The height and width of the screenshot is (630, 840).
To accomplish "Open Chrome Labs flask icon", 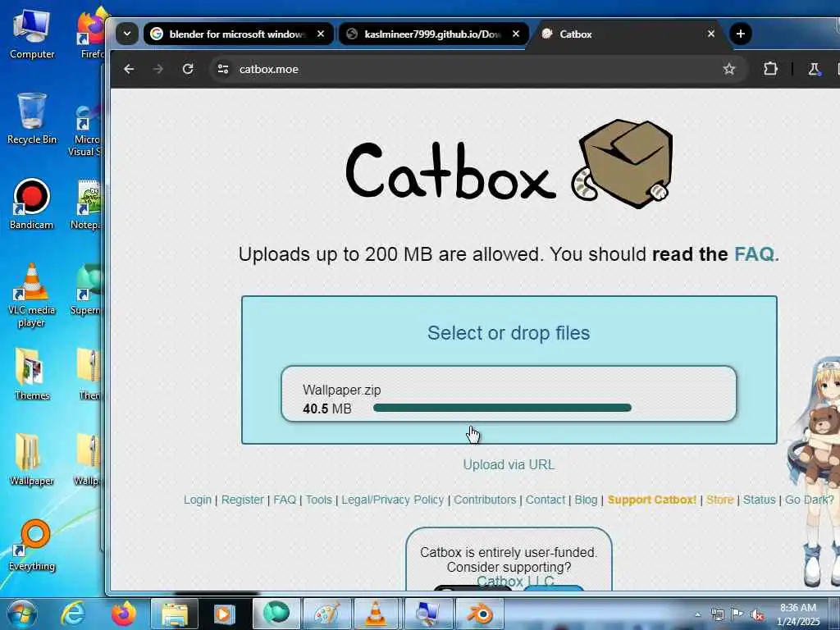I will (814, 69).
